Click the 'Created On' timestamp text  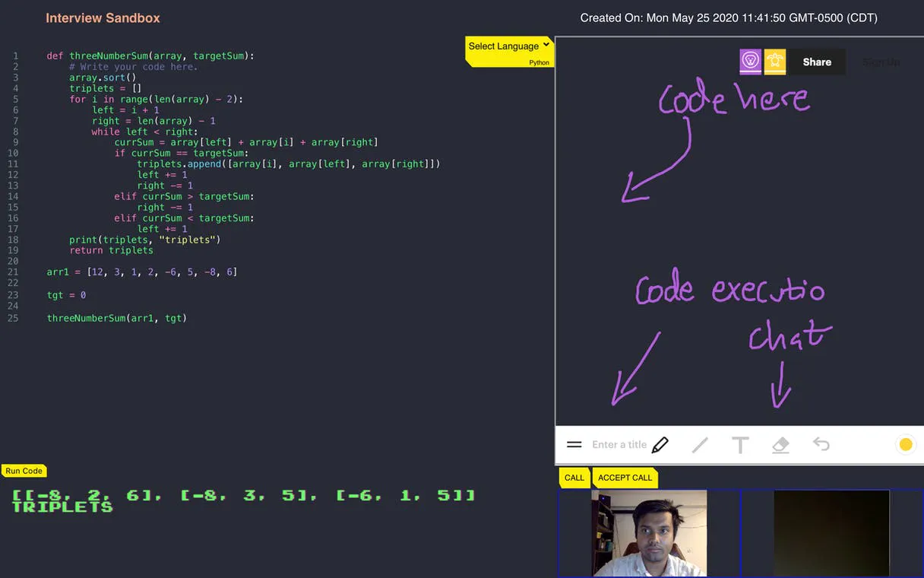[729, 17]
